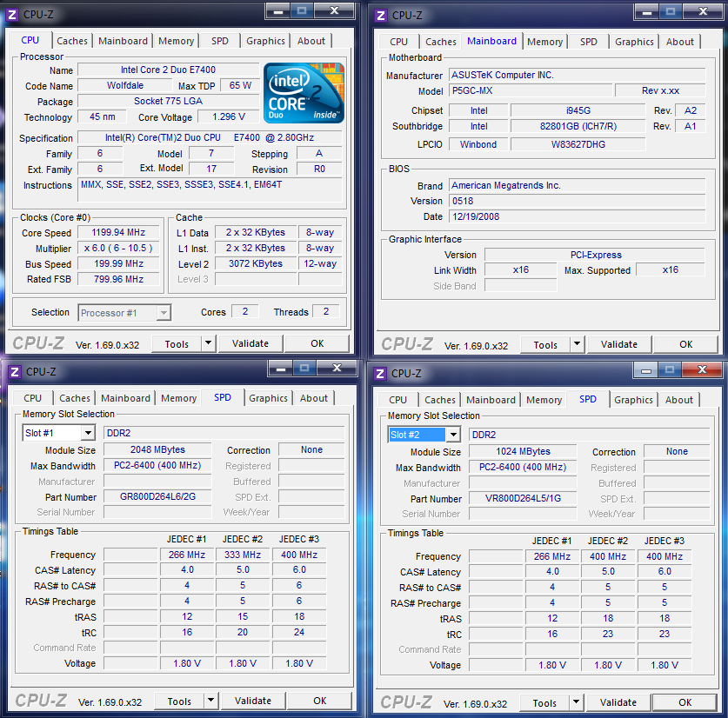Select Graphics tab in the Mainboard window
Image resolution: width=728 pixels, height=718 pixels.
(634, 42)
